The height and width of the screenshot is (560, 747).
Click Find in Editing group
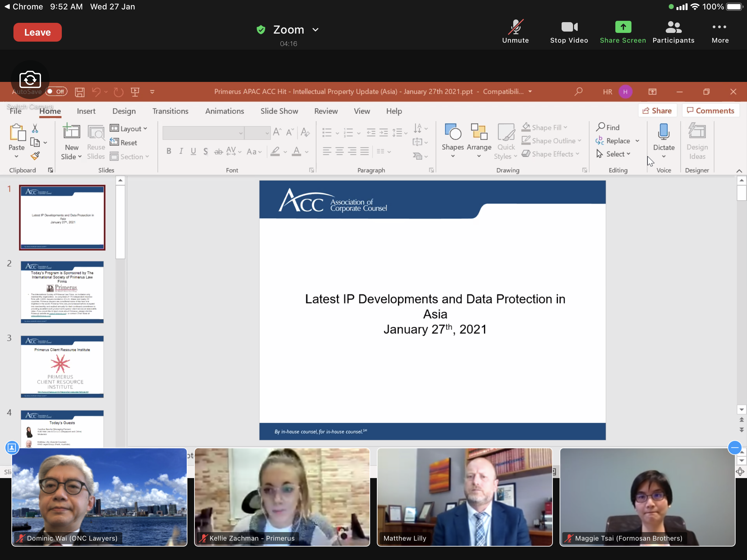(x=608, y=127)
